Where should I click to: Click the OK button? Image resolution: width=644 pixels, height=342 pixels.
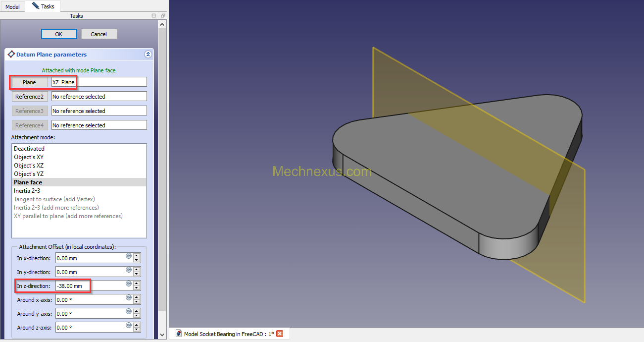(59, 34)
